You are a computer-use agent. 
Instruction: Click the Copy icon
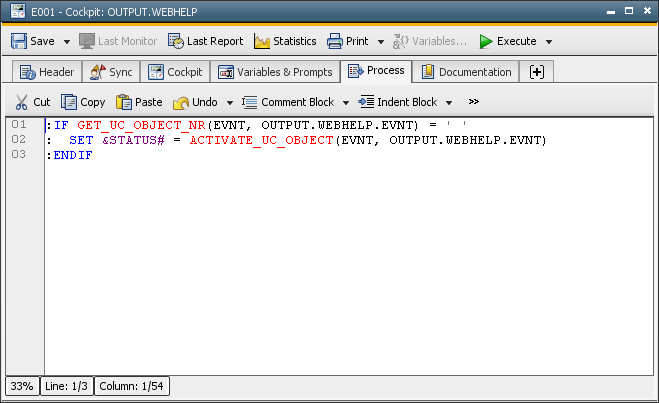pyautogui.click(x=69, y=102)
